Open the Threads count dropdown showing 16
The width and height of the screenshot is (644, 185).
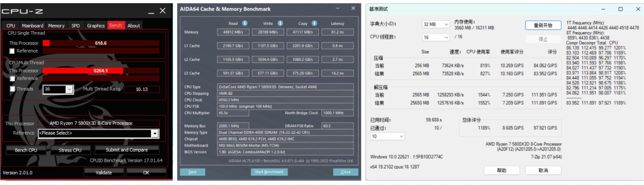pyautogui.click(x=69, y=89)
